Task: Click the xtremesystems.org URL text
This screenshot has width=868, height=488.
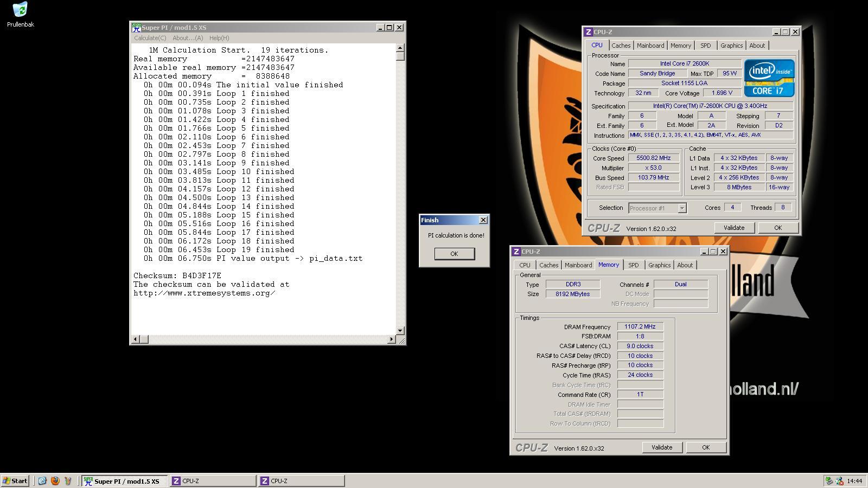Action: coord(205,293)
